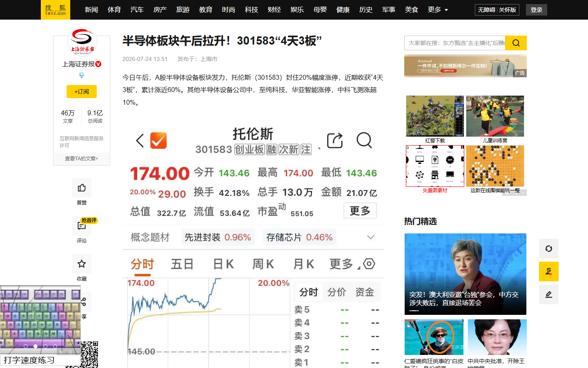The width and height of the screenshot is (588, 368).
Task: Click the article publish time 2026-07-24 13:51
Action: coord(145,59)
